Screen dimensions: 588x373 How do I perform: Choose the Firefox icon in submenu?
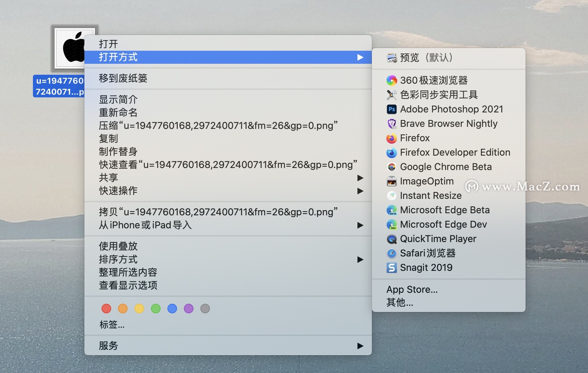point(391,138)
